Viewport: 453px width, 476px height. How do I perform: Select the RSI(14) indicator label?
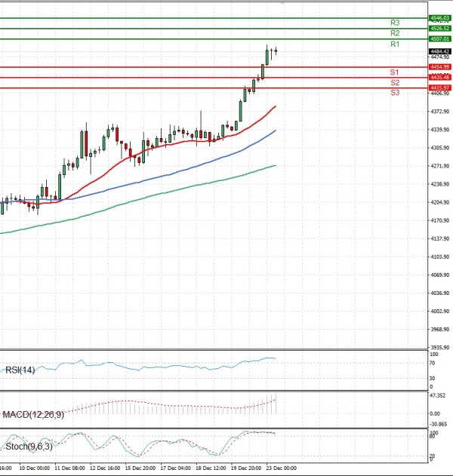coord(20,370)
